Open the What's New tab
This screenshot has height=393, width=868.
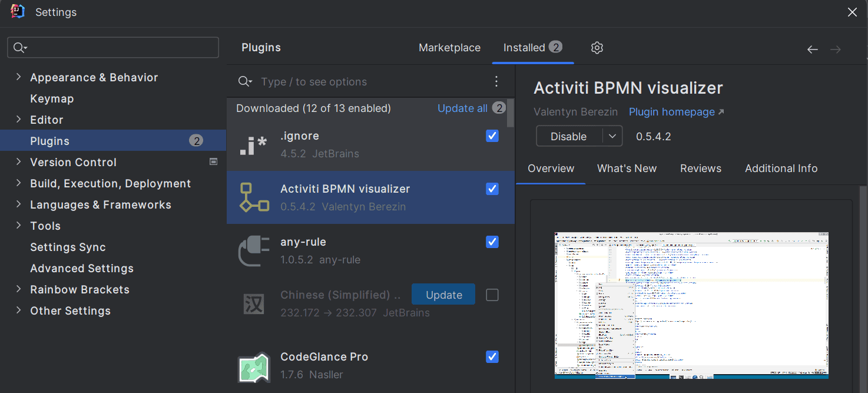(627, 169)
